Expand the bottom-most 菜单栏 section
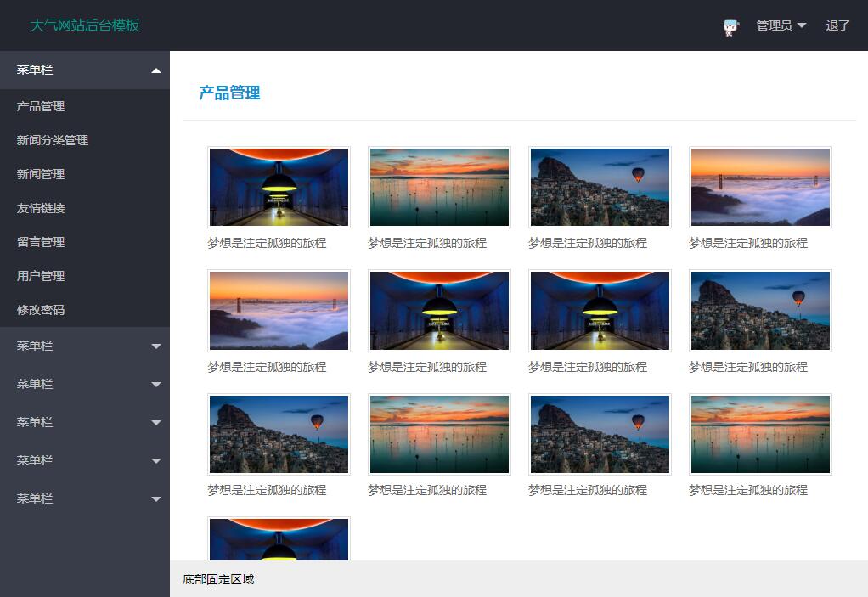 [85, 498]
